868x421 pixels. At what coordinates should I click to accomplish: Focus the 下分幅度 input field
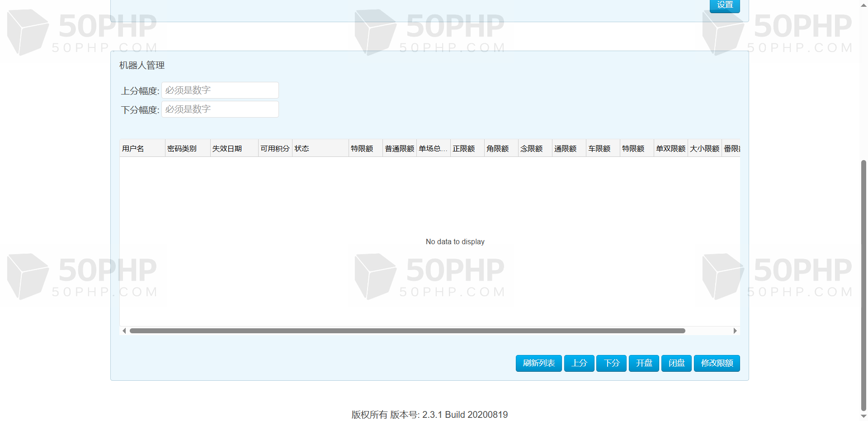coord(220,109)
